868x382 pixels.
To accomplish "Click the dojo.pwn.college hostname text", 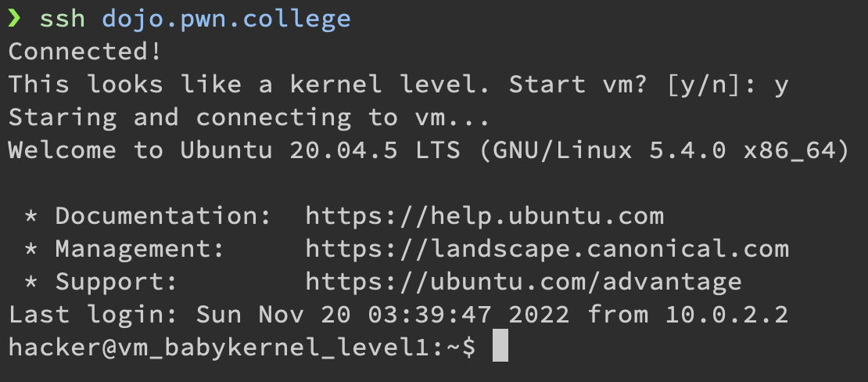I will 226,19.
